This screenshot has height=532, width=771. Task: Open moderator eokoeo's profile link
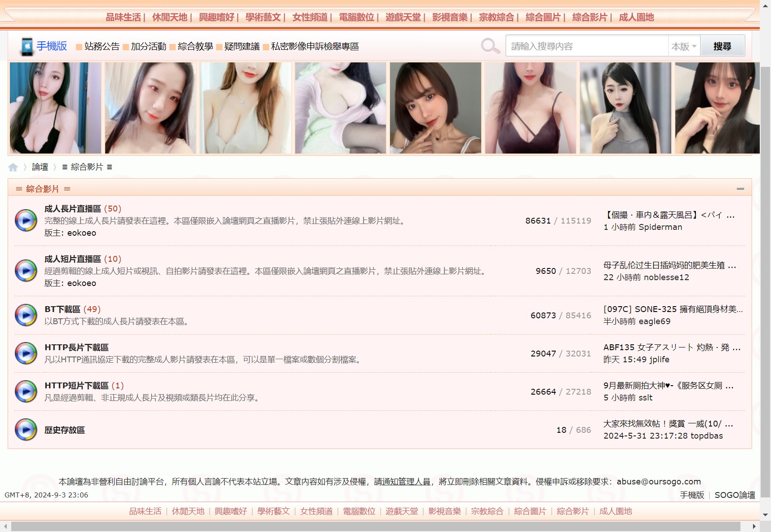coord(81,233)
